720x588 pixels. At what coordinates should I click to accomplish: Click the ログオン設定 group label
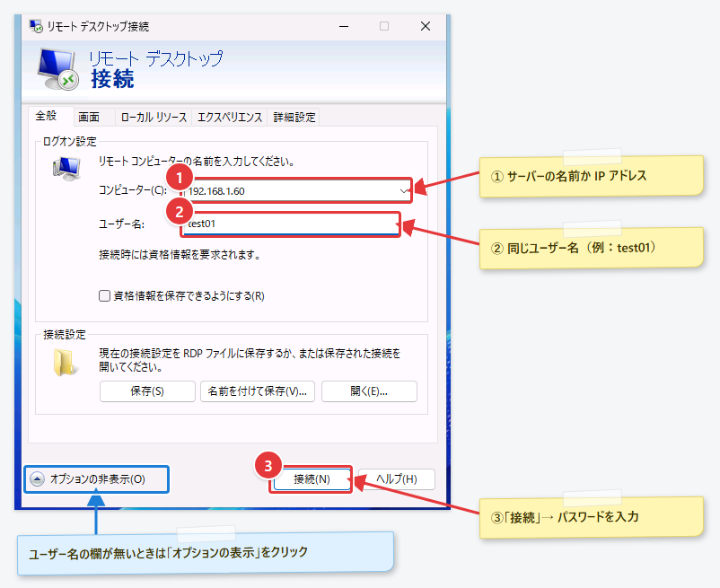(70, 141)
